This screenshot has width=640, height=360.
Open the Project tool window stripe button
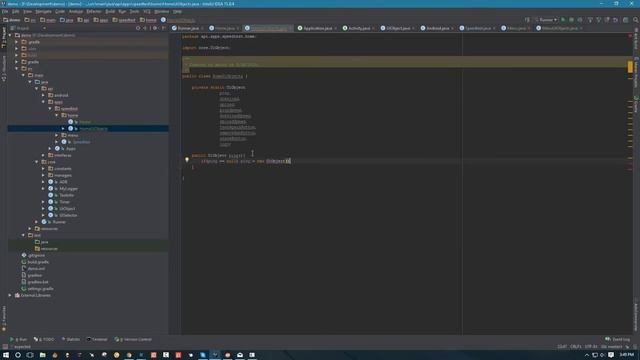click(4, 38)
